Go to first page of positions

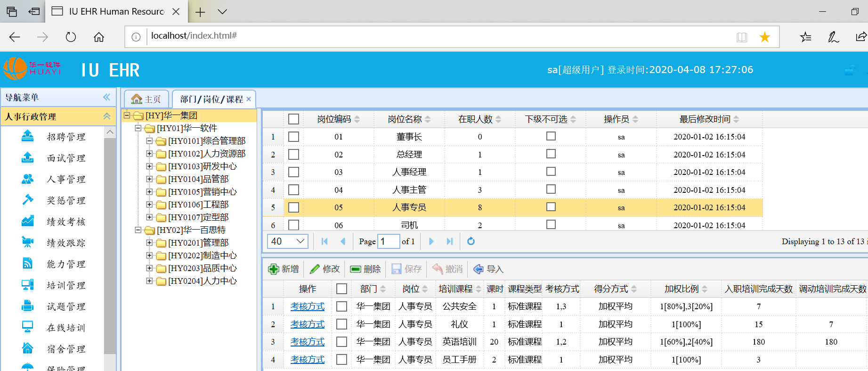tap(324, 241)
